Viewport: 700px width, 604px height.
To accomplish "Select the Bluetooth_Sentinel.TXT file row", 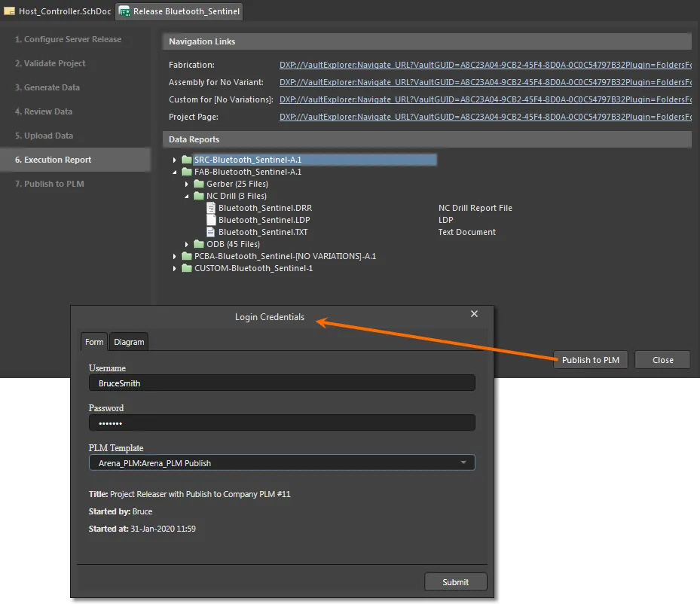I will (x=263, y=232).
